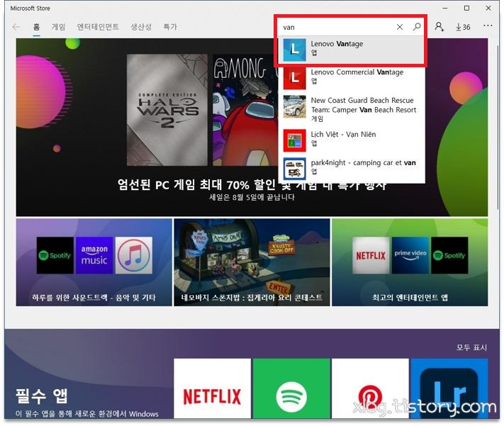Maximize the Microsoft Store window
Viewport: 504px width, 426px height.
(466, 8)
